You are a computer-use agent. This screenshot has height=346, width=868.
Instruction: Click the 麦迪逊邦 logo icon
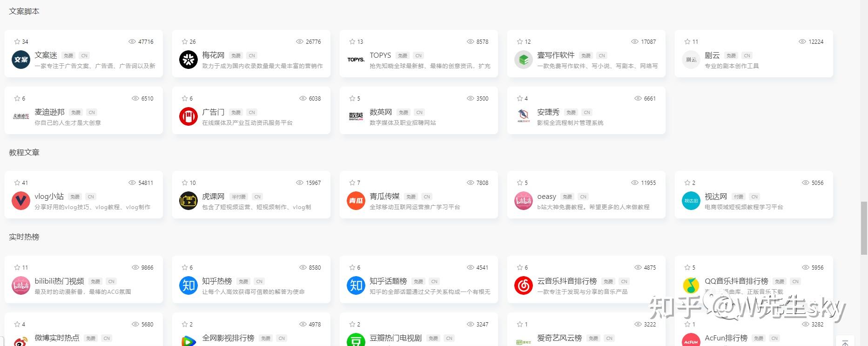(x=21, y=116)
